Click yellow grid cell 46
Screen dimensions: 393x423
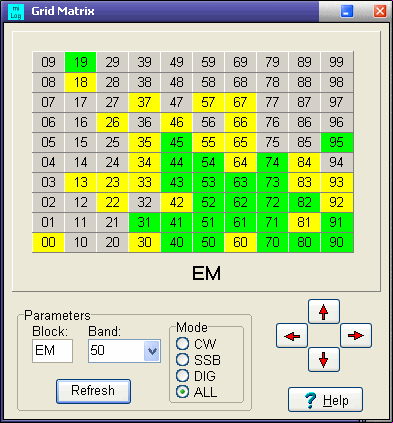(x=176, y=122)
